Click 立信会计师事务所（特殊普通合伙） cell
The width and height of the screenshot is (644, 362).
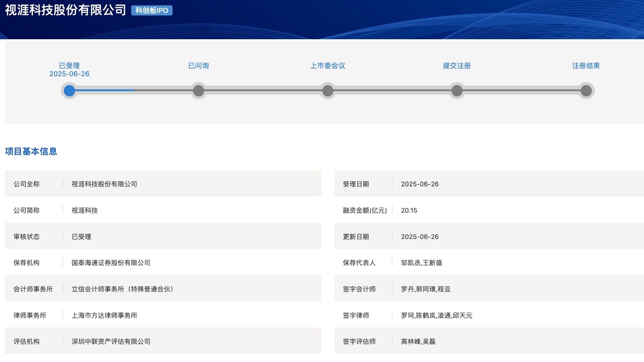tap(123, 289)
